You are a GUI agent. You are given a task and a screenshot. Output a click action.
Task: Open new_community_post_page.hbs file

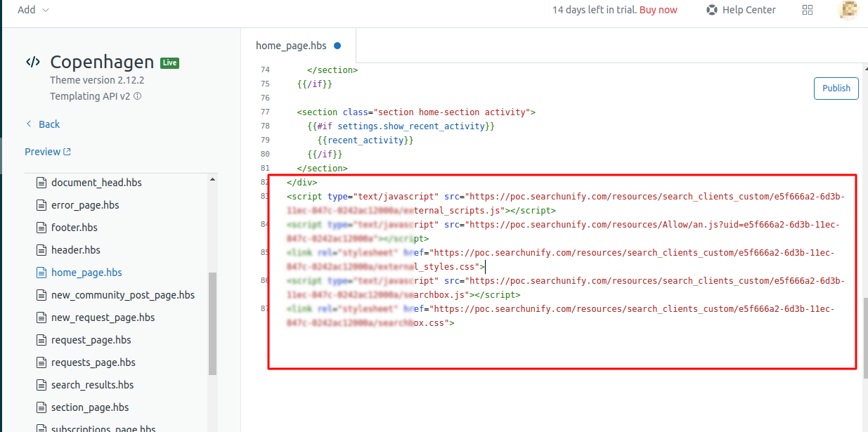pos(122,295)
